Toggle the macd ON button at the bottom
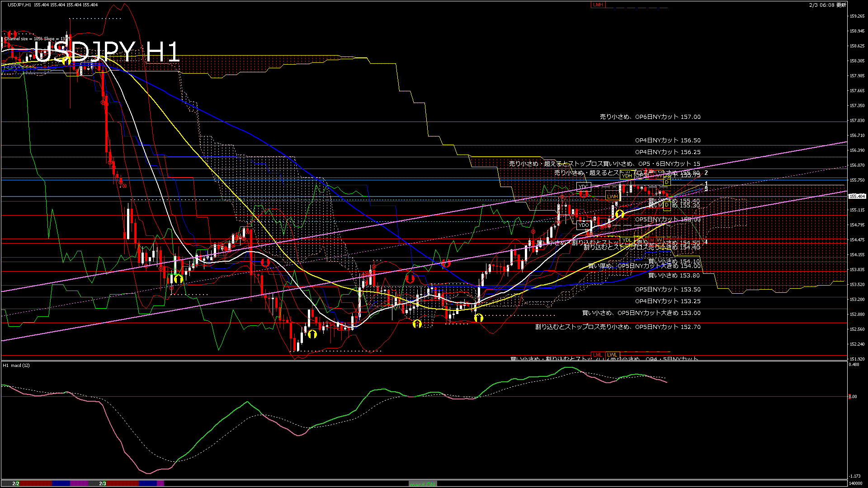The image size is (868, 488). click(423, 484)
